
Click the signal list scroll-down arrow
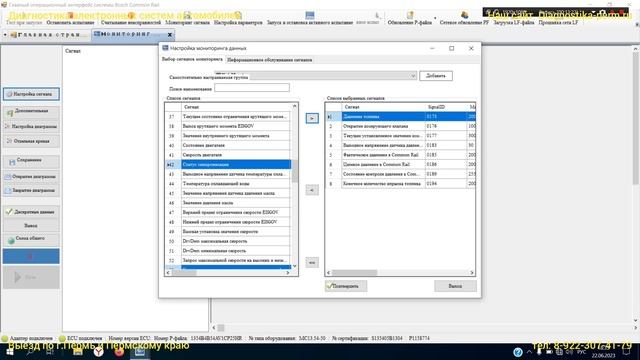pyautogui.click(x=295, y=266)
